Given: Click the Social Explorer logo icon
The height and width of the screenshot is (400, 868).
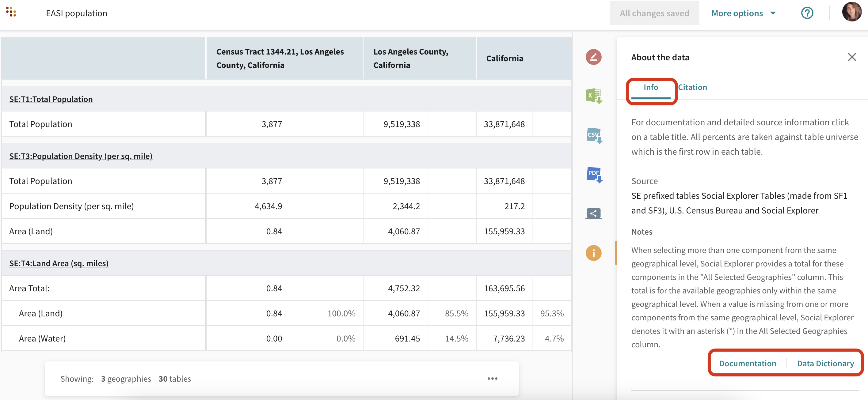Looking at the screenshot, I should (11, 12).
